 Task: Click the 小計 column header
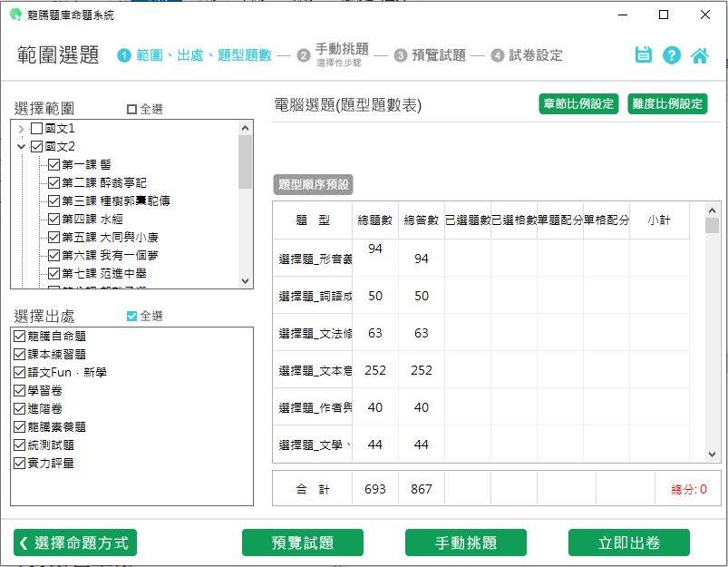(659, 220)
